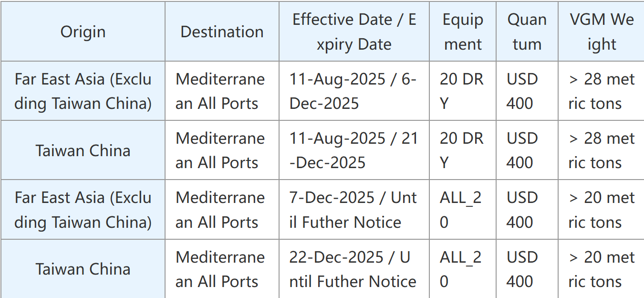
Task: Select Taiwan China origin in the last row
Action: [83, 269]
